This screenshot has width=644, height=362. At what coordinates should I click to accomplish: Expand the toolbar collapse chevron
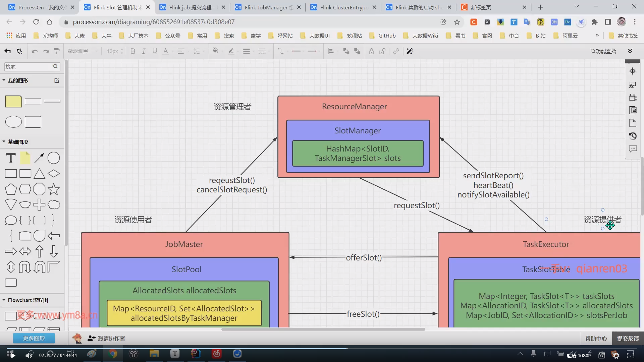point(630,51)
